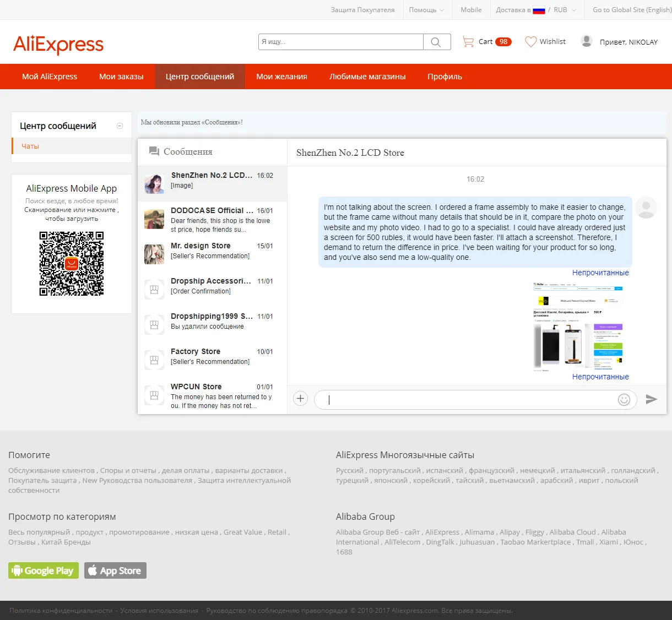Click the Сообщения chat bubble icon
Viewport: 672px width, 620px height.
[154, 151]
